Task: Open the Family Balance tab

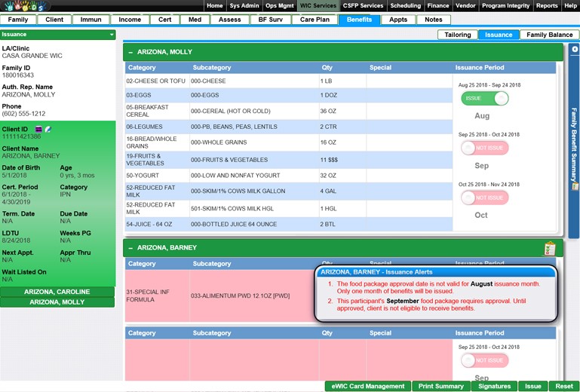Action: click(x=549, y=35)
